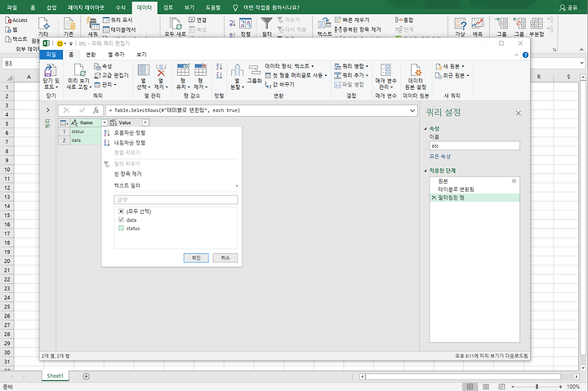Switch to View (보기) tab in query editor
Screen dimensions: 588x391
[x=141, y=55]
